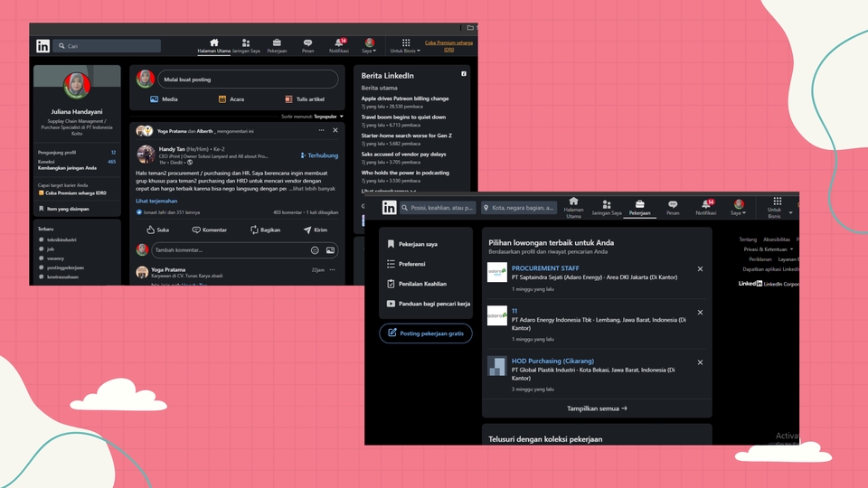868x488 pixels.
Task: Open hashtag vacancy
Action: 52,258
